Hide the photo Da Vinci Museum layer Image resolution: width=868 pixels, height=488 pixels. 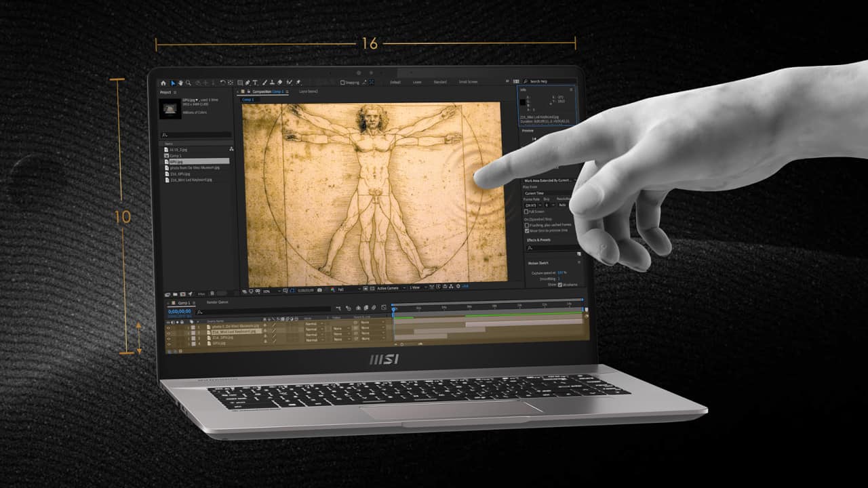(x=168, y=328)
